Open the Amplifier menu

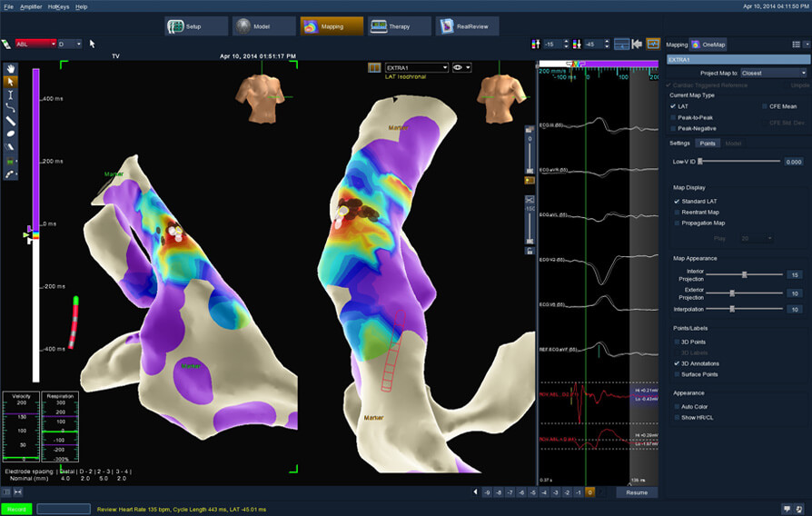pyautogui.click(x=33, y=6)
